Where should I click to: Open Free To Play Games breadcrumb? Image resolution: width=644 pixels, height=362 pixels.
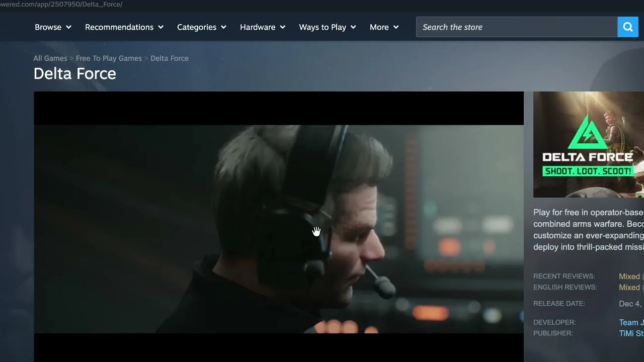point(109,58)
